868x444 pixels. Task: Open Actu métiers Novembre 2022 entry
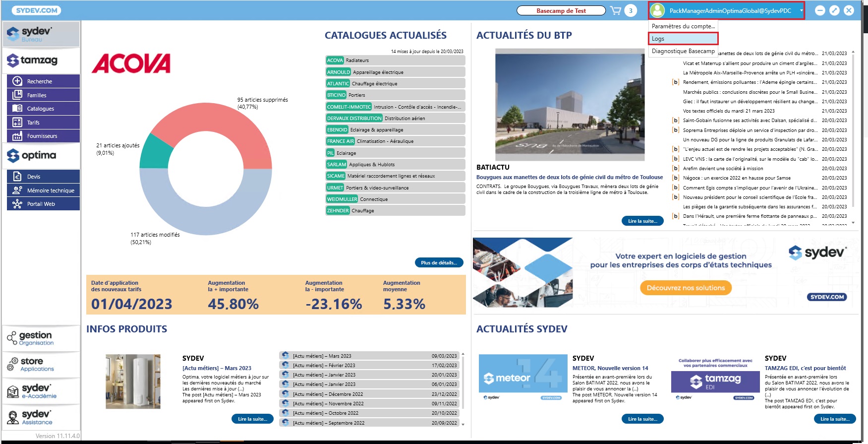[x=369, y=403]
